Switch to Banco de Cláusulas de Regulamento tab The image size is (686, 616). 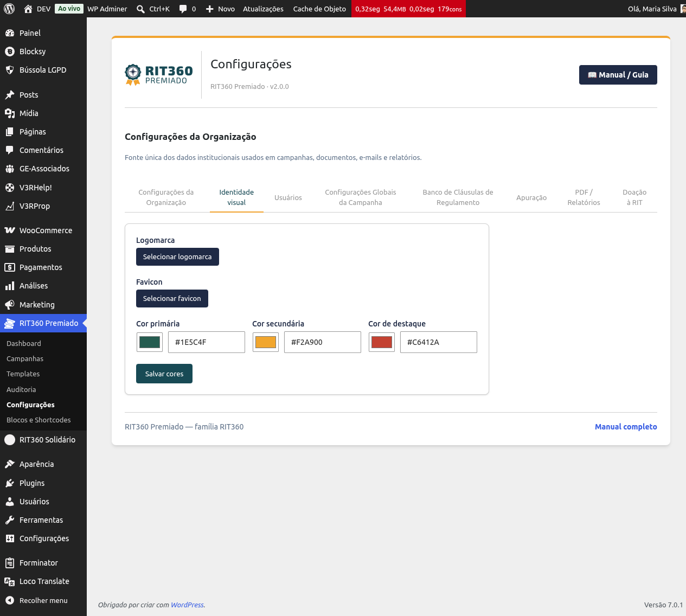pos(458,197)
